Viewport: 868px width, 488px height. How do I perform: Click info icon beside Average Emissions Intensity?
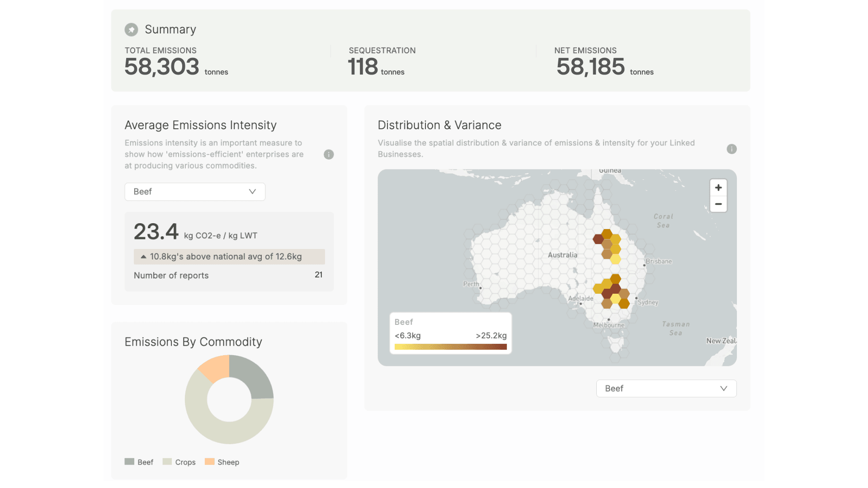pos(329,155)
